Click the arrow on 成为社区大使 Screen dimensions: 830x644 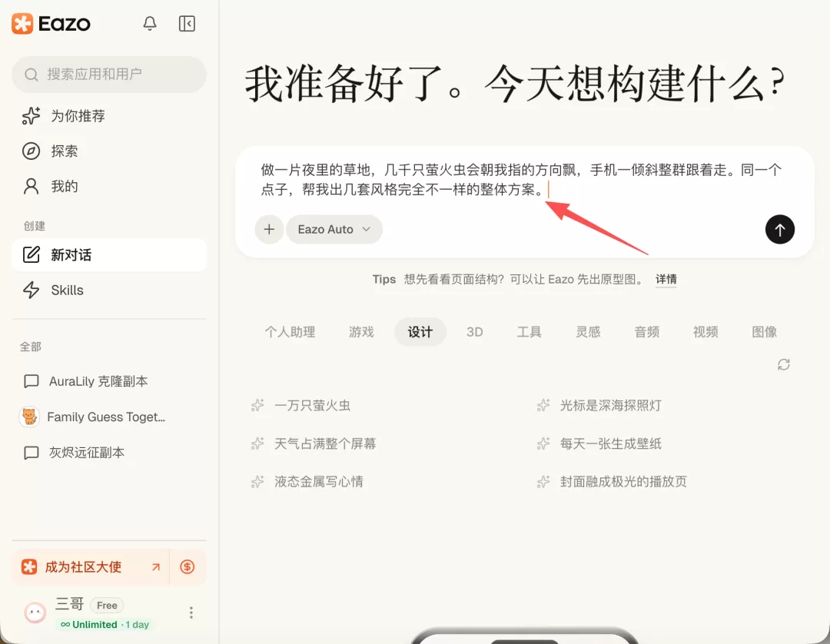pos(155,566)
